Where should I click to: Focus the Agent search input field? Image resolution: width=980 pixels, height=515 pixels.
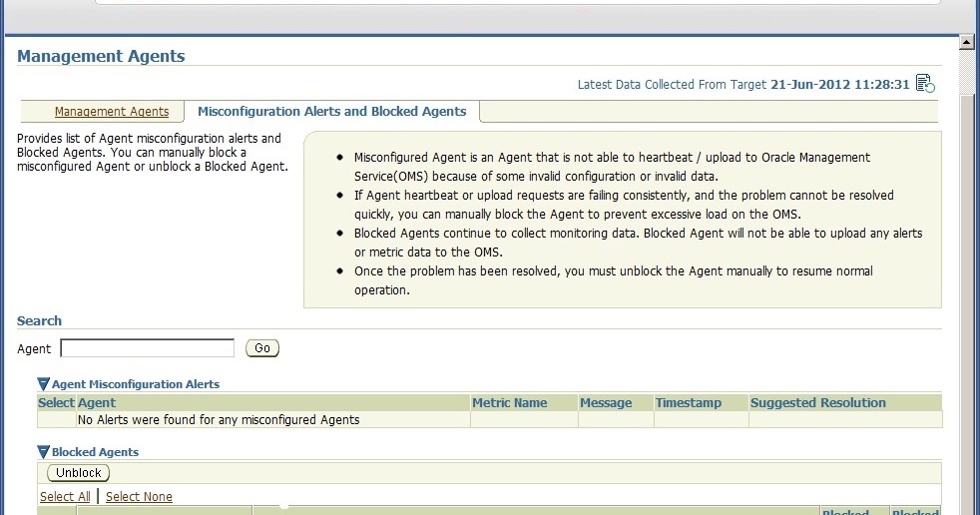click(x=148, y=348)
